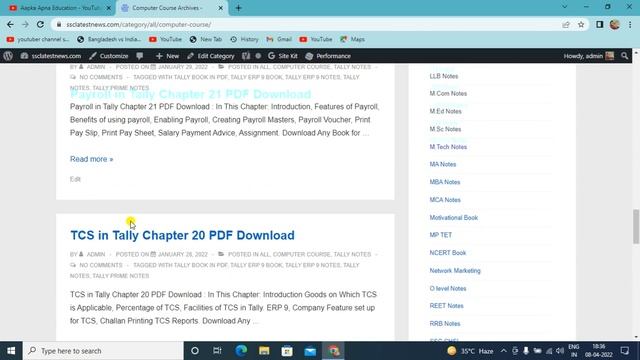The height and width of the screenshot is (360, 640).
Task: Open REET Notes category
Action: tap(447, 306)
